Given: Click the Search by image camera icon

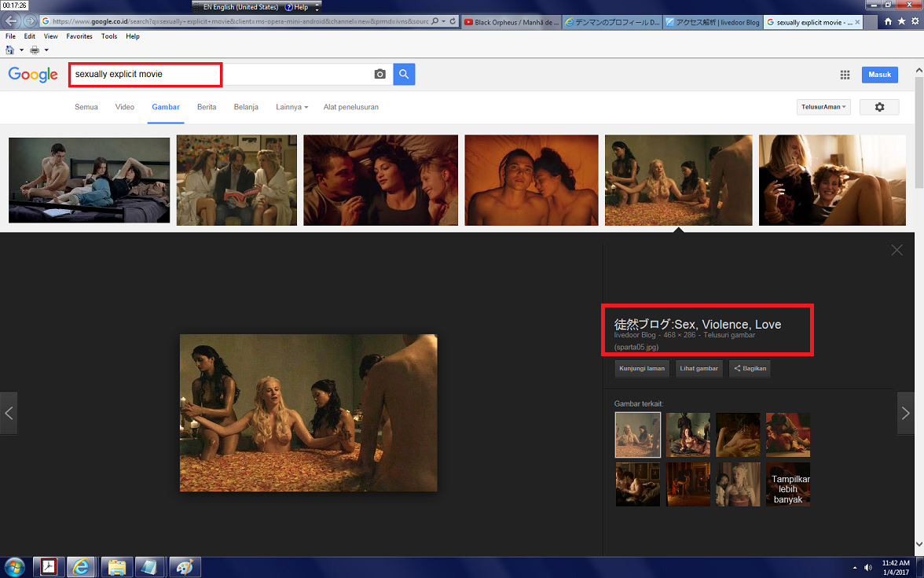Looking at the screenshot, I should coord(380,74).
